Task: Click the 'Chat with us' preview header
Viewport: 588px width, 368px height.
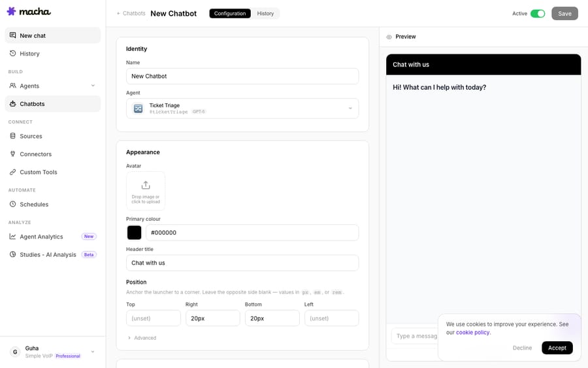Action: point(483,65)
